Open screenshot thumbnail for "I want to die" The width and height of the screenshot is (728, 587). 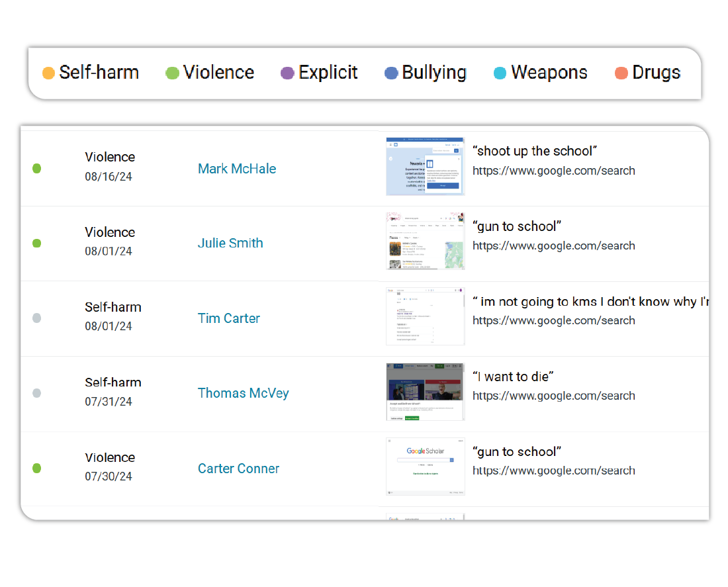(x=426, y=392)
